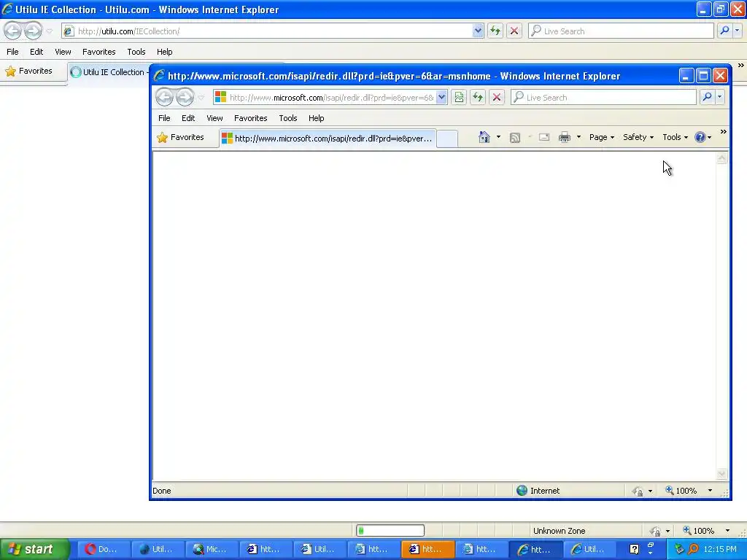Click Forward arrow in the front Microsoft window
This screenshot has height=560, width=747.
(x=185, y=97)
